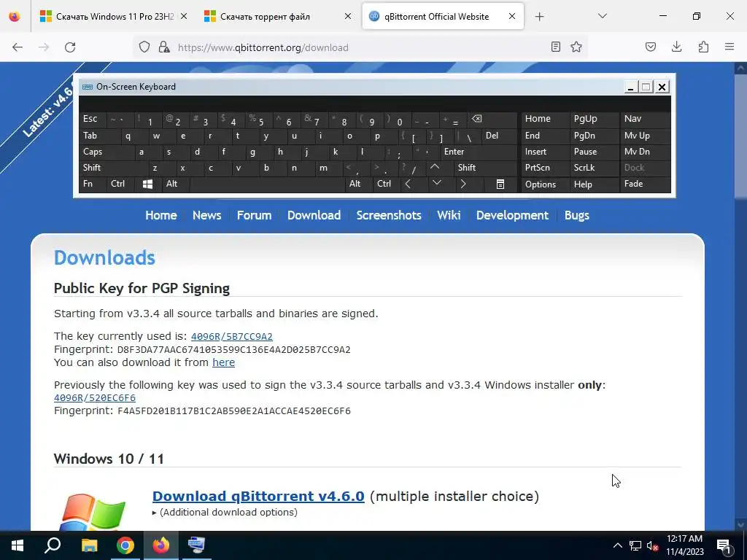Open the Windows Start menu

coord(18,545)
